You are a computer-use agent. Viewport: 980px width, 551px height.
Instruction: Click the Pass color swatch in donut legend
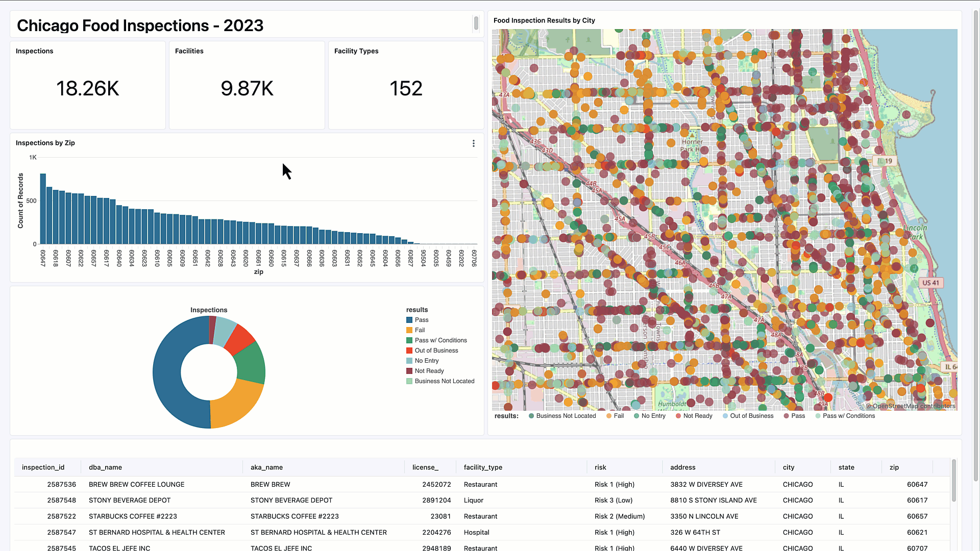[x=409, y=320]
